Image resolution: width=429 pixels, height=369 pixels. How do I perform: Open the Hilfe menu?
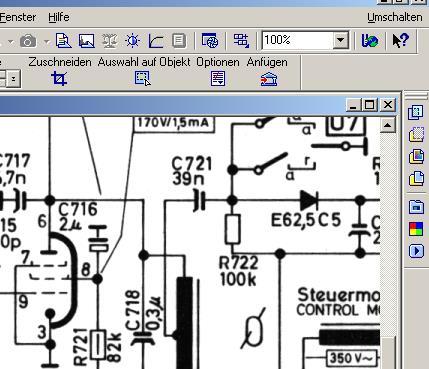[59, 17]
